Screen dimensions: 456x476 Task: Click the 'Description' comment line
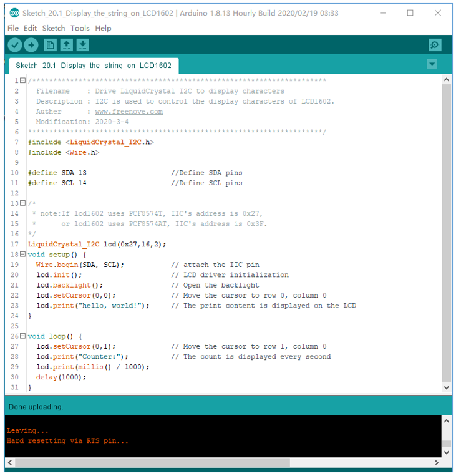(x=185, y=102)
